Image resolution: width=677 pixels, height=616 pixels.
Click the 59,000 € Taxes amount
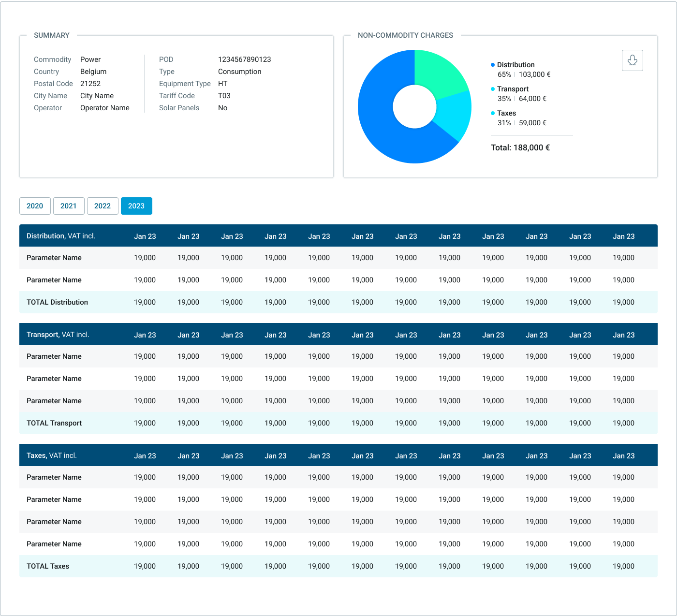(x=533, y=123)
